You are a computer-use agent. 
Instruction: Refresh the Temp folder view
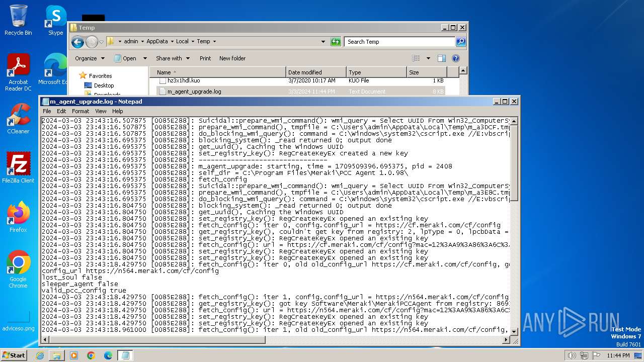click(336, 42)
